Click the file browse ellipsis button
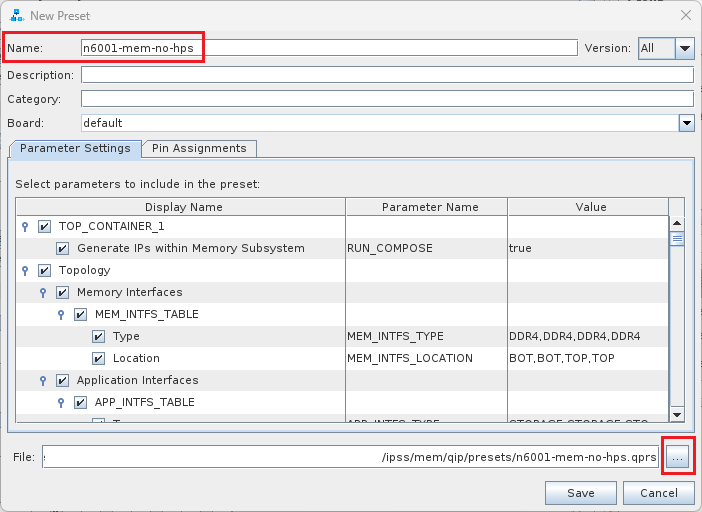Viewport: 702px width, 512px height. pyautogui.click(x=678, y=457)
